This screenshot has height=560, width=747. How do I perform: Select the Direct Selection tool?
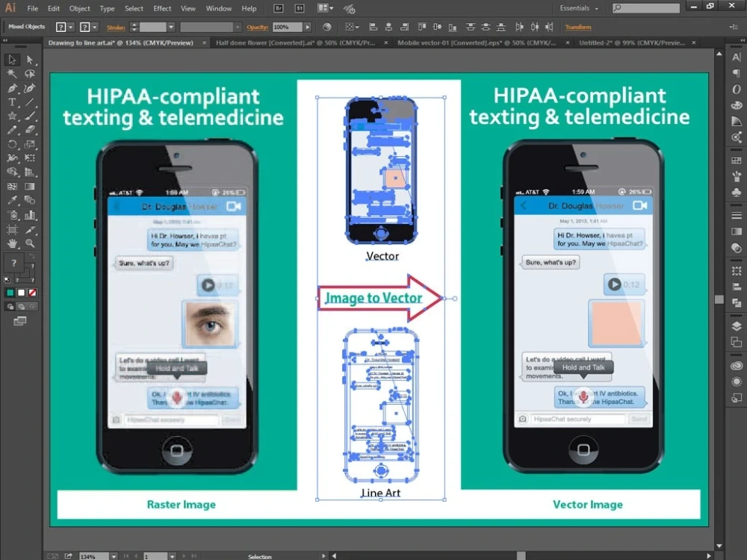30,60
